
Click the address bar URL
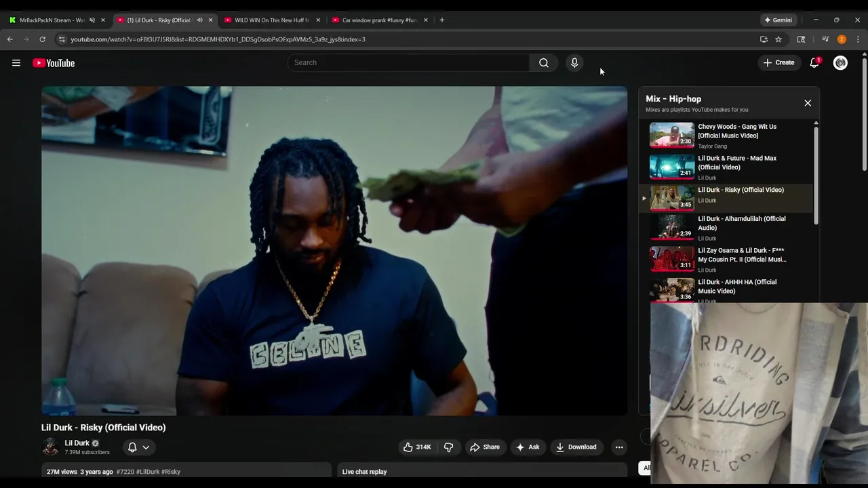(x=218, y=39)
